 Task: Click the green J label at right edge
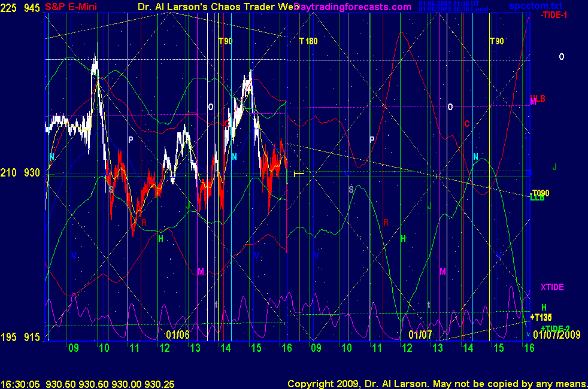click(554, 167)
